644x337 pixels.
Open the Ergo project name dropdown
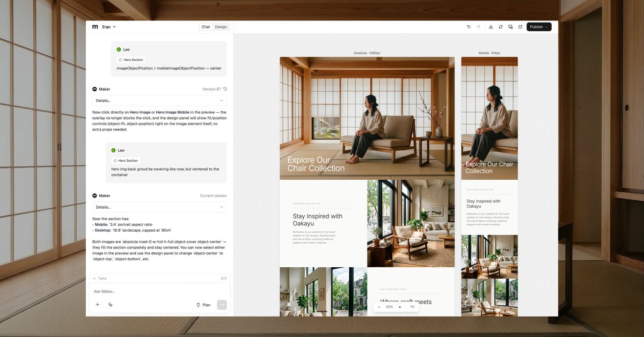pos(109,27)
